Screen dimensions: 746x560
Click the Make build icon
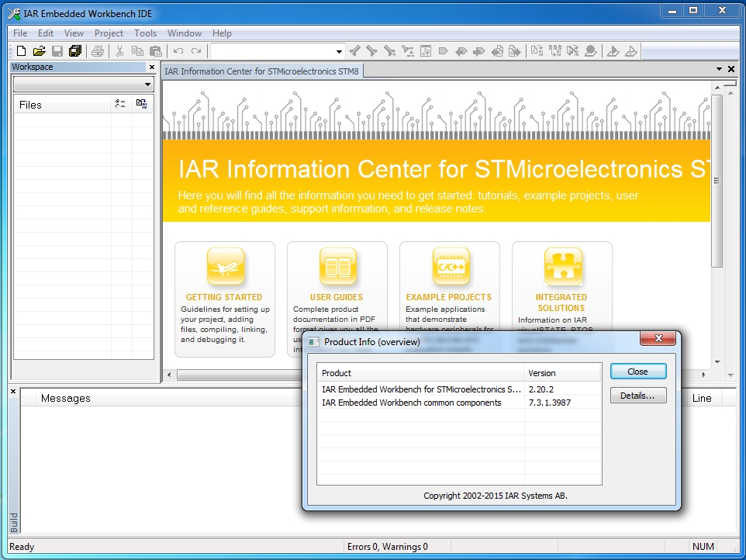(x=555, y=51)
